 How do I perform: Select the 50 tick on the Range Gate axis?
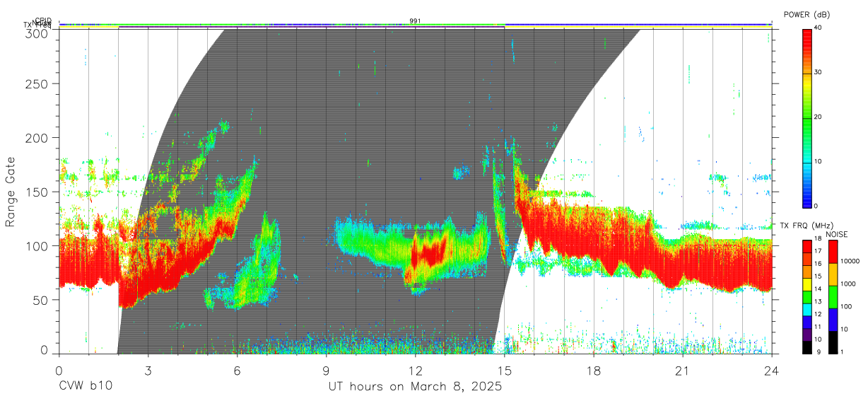pyautogui.click(x=42, y=300)
